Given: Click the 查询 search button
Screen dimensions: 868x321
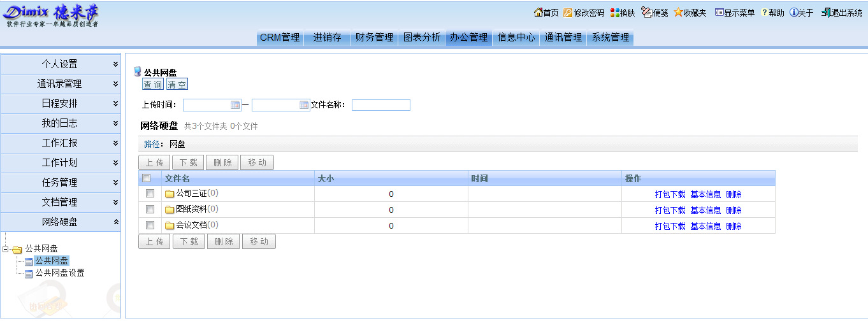Looking at the screenshot, I should (x=152, y=85).
